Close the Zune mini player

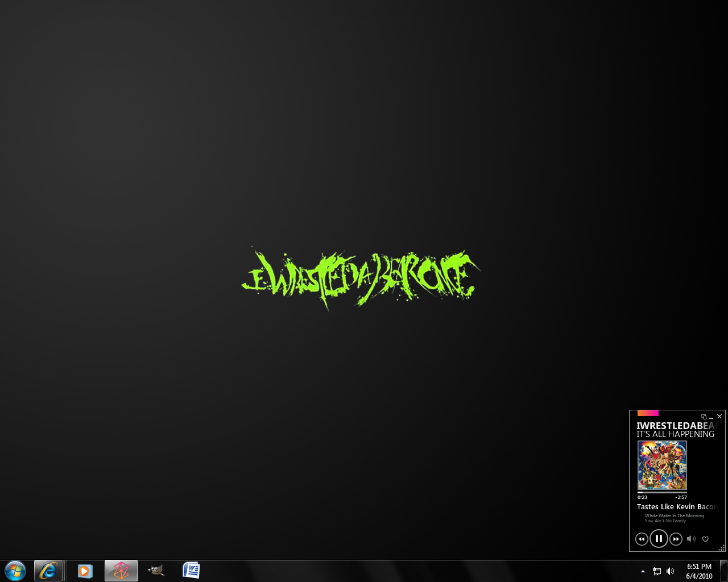[x=719, y=417]
